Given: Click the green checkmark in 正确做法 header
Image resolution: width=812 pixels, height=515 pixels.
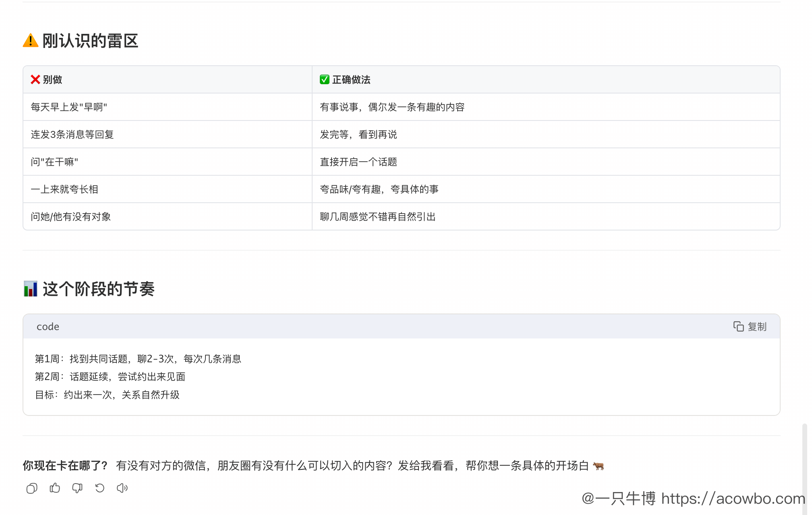Looking at the screenshot, I should coord(325,80).
